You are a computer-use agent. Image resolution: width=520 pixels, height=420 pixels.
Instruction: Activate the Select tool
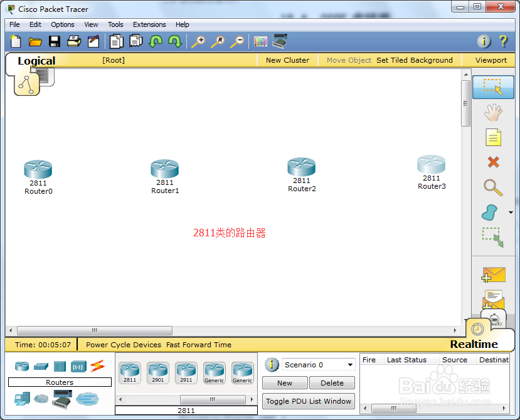493,87
